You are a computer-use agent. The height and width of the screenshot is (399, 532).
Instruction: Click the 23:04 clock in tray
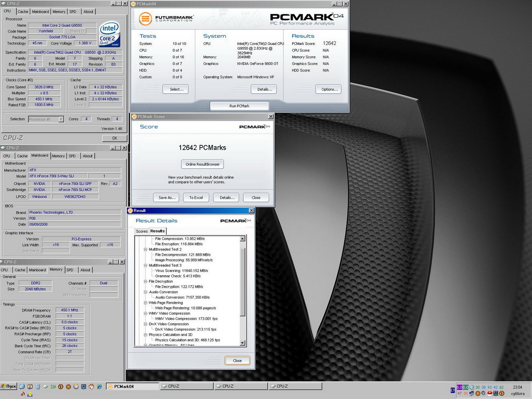pyautogui.click(x=517, y=387)
